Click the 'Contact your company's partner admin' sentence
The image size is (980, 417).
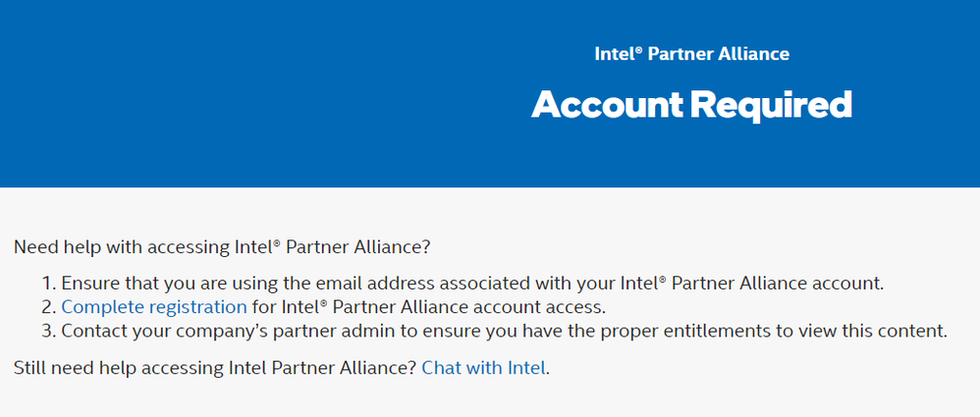[x=503, y=331]
